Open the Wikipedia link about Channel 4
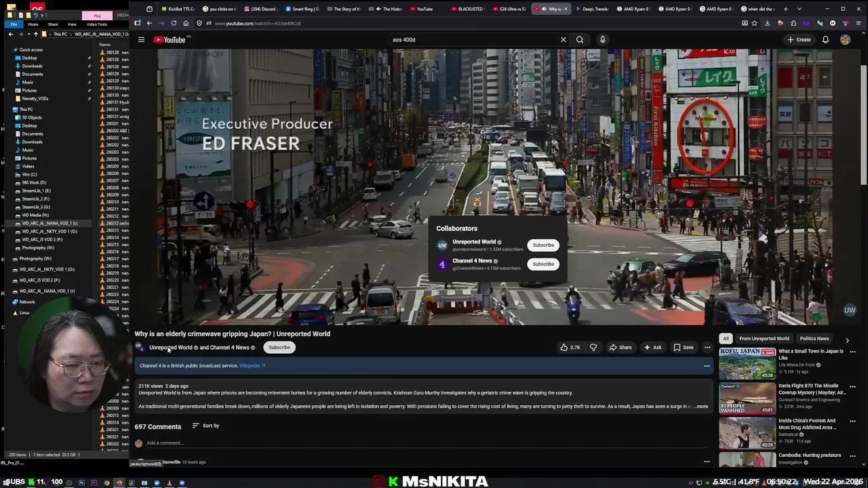This screenshot has height=488, width=868. 252,366
